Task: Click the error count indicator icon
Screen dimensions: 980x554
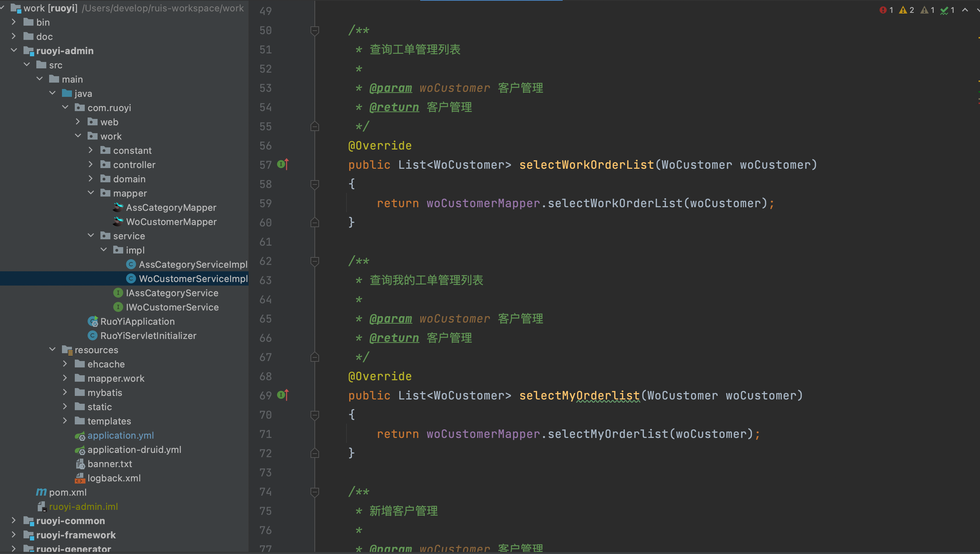Action: click(883, 10)
